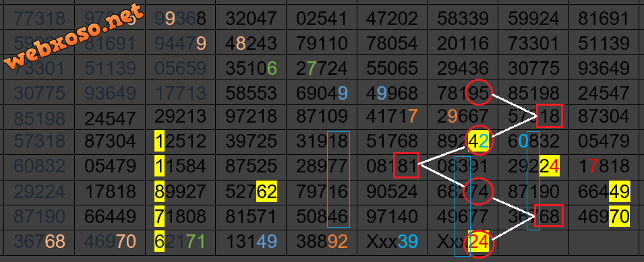Image resolution: width=644 pixels, height=262 pixels.
Task: Click the red-circled 74 in 68274
Action: tap(477, 191)
